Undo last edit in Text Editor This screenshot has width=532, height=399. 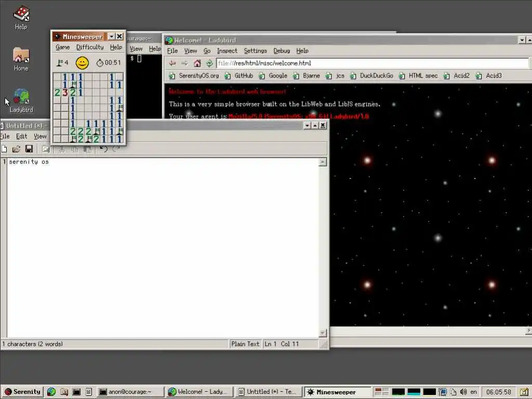(104, 149)
